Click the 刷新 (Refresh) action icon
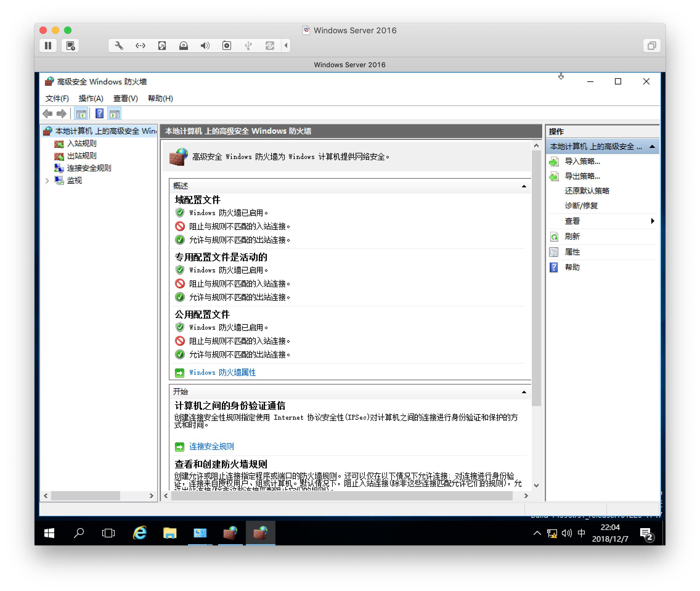The height and width of the screenshot is (591, 700). click(554, 236)
